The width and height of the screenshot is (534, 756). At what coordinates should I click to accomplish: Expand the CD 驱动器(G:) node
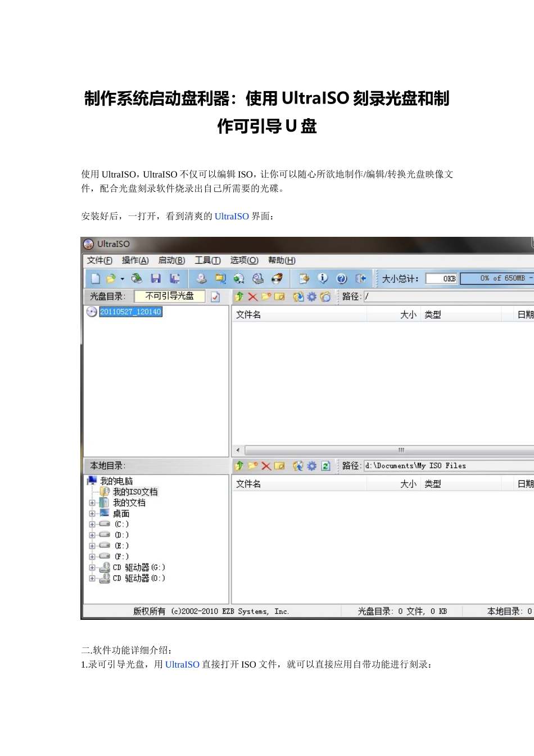(92, 568)
